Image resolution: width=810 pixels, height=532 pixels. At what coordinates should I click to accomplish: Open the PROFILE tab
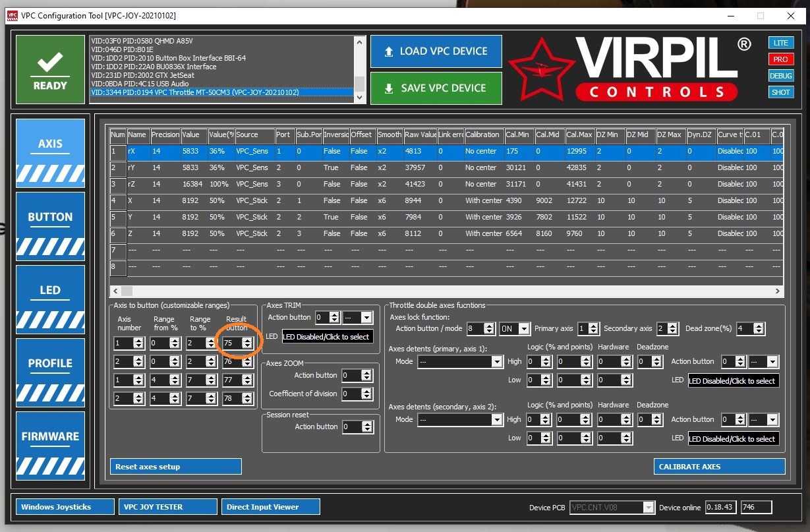[x=50, y=372]
